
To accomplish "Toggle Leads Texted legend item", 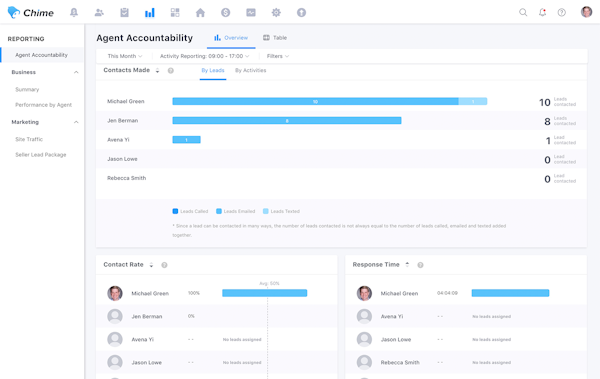I will tap(281, 211).
